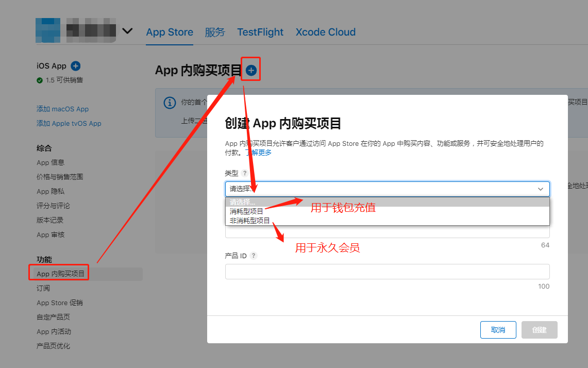Open 评分与评论 in sidebar
The image size is (588, 368).
click(53, 206)
